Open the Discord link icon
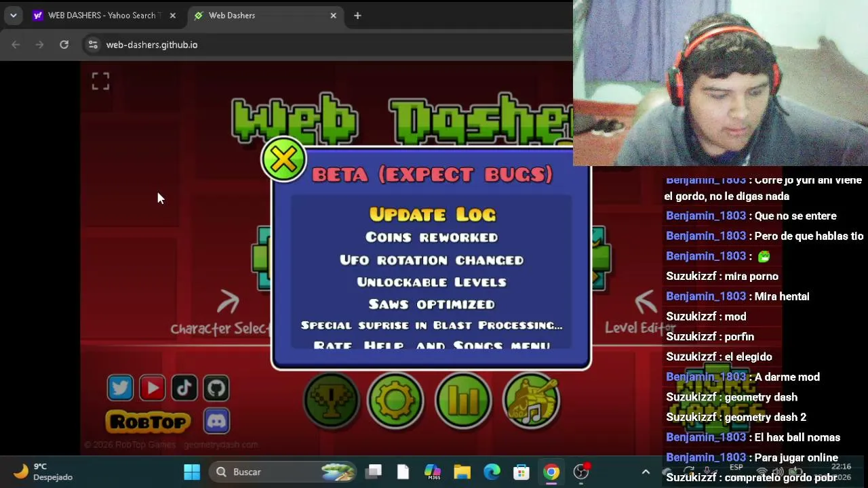 (216, 421)
